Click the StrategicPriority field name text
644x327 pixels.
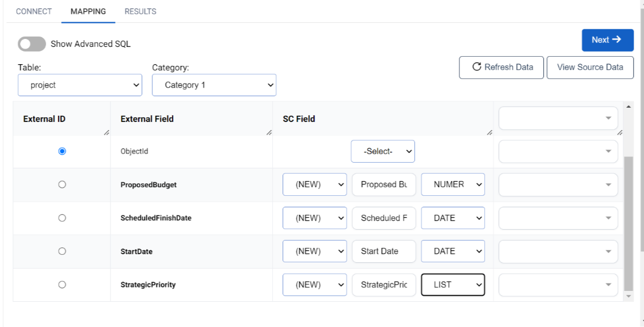[x=148, y=285]
